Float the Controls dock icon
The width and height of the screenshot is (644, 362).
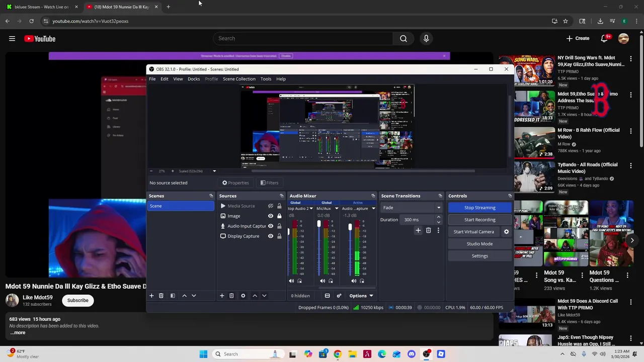(x=510, y=196)
